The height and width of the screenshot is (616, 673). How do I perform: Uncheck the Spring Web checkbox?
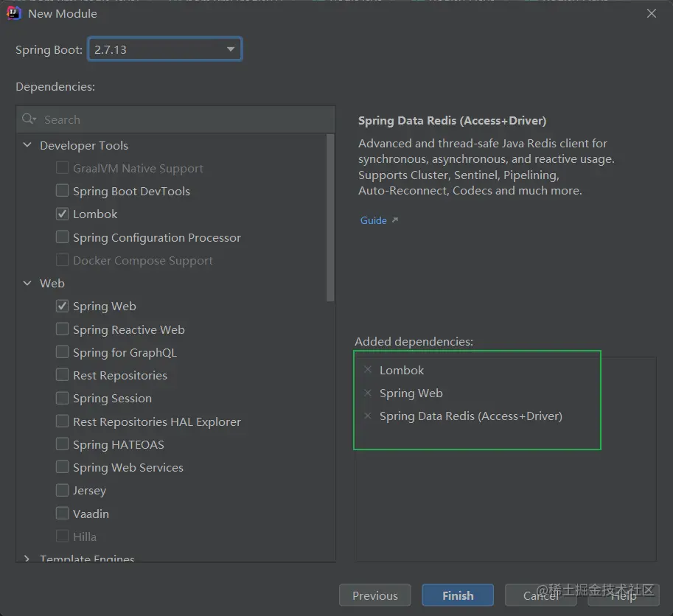click(x=62, y=306)
